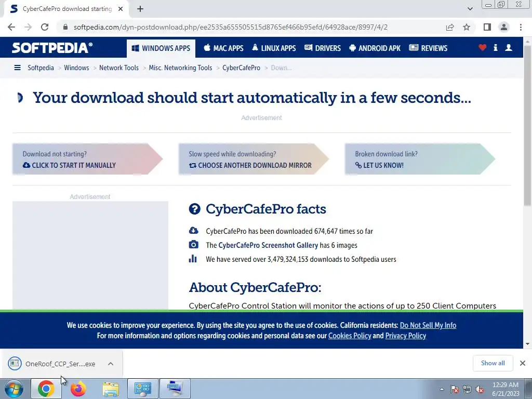The width and height of the screenshot is (532, 399).
Task: Click the CyberCafePro breadcrumb link
Action: pyautogui.click(x=241, y=68)
